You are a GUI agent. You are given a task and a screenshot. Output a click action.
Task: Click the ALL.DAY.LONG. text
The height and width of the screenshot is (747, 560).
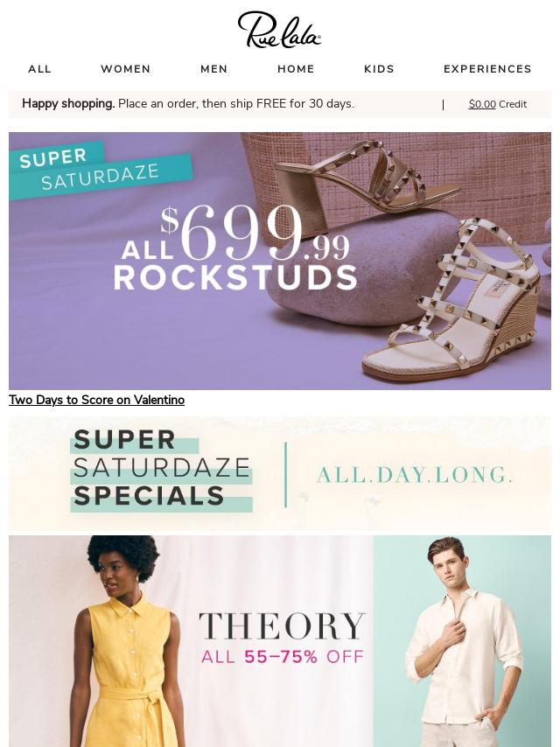(x=415, y=474)
